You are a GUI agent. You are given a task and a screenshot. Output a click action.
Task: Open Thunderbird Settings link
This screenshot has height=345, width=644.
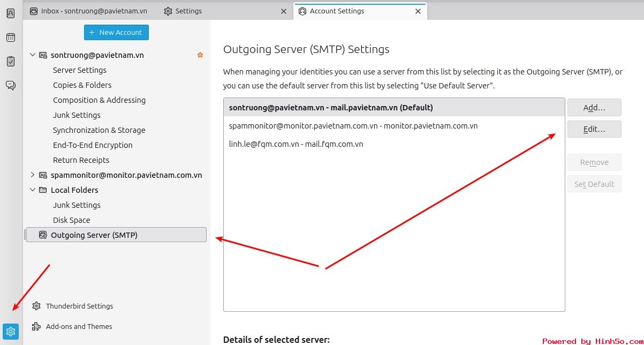(x=80, y=306)
